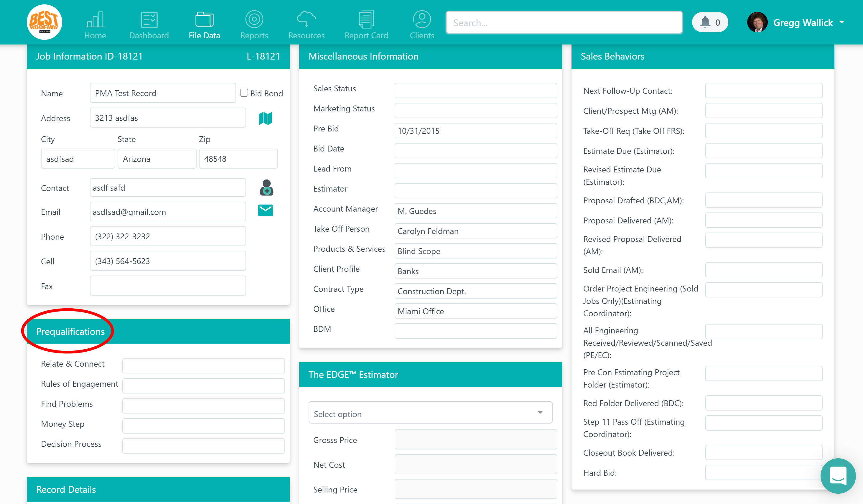Viewport: 863px width, 504px height.
Task: Click the Gregg Wallick name
Action: (x=803, y=23)
